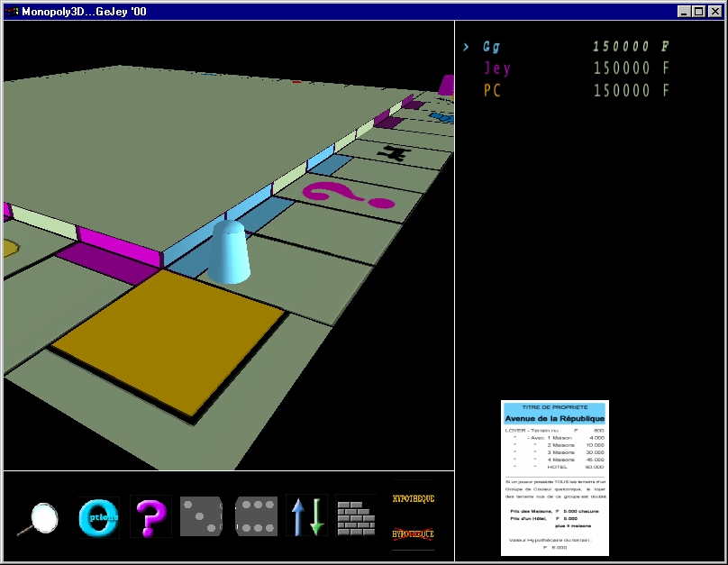
Task: Click the purple question mark chance square
Action: [347, 194]
